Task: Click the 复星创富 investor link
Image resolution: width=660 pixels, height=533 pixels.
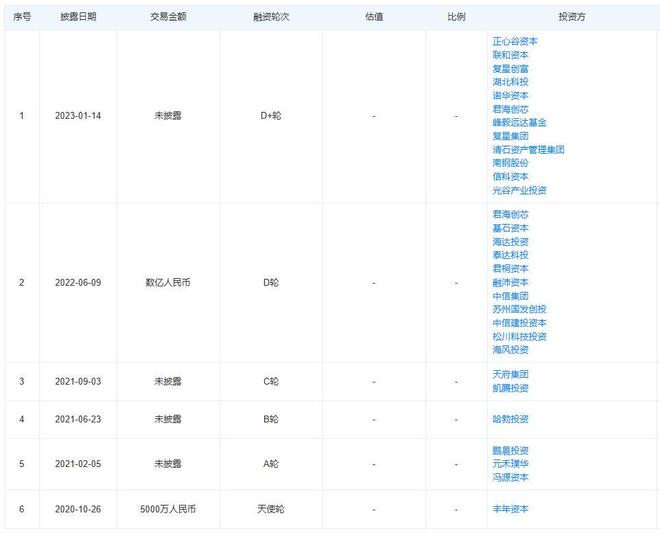Action: 510,69
